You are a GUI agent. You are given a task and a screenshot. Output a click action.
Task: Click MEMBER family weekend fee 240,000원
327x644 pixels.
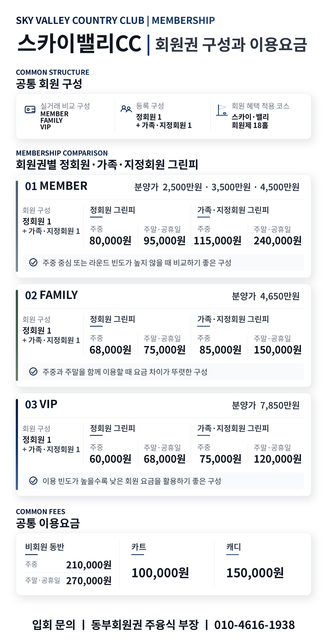[278, 241]
